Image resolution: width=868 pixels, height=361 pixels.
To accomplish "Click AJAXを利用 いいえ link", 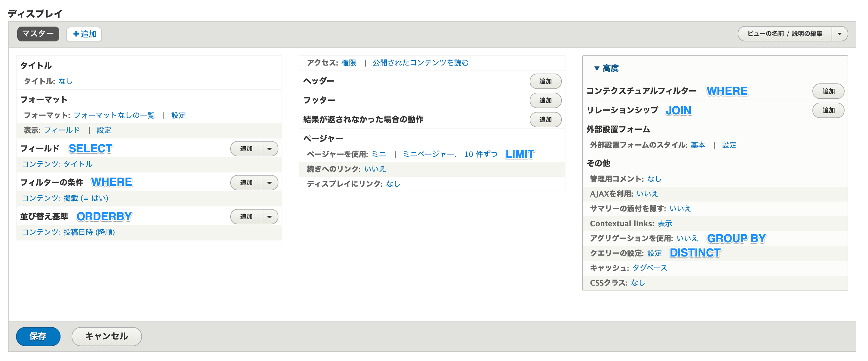I will [x=647, y=194].
